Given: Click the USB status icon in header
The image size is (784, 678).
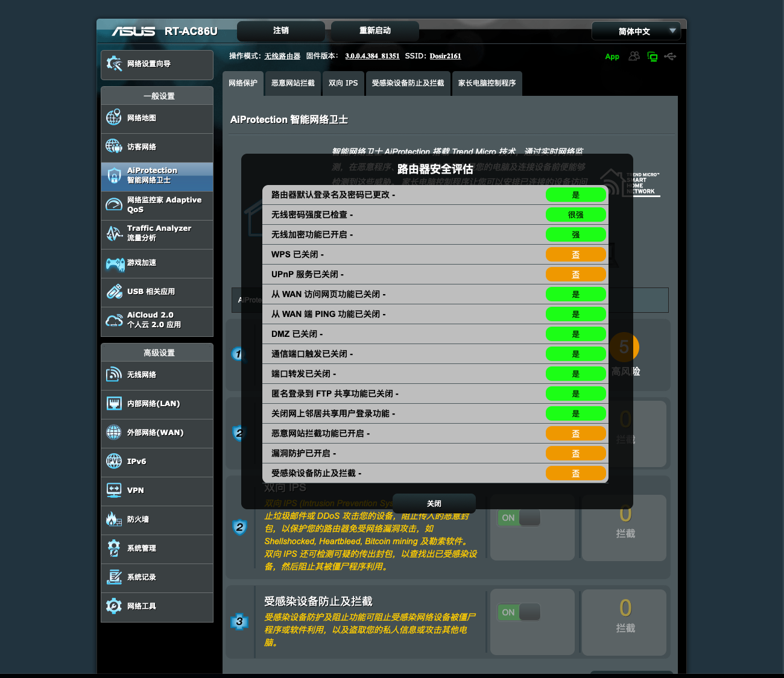Looking at the screenshot, I should point(670,56).
